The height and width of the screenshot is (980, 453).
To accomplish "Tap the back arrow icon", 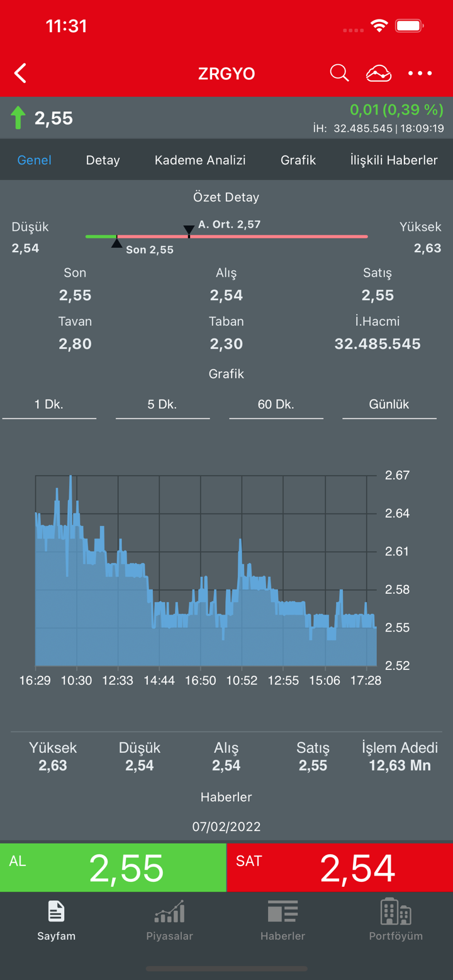I will (21, 73).
